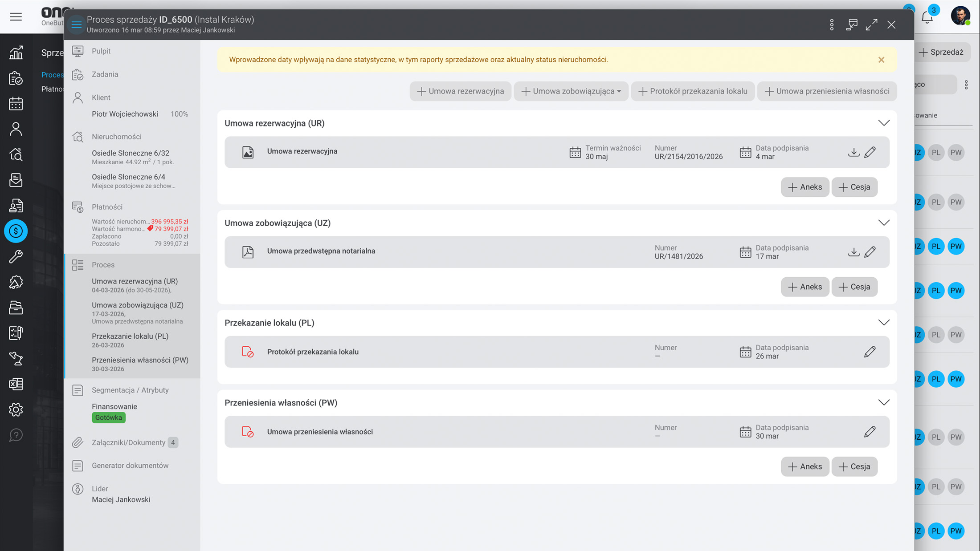Add Cesja under Przeniesienia własności section
980x551 pixels.
854,466
